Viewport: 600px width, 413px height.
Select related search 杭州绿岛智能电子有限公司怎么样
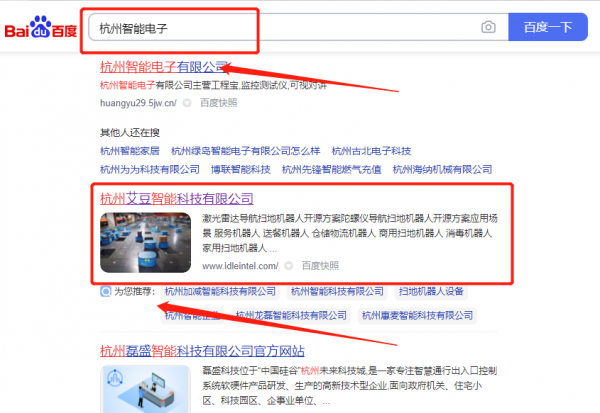coord(246,151)
